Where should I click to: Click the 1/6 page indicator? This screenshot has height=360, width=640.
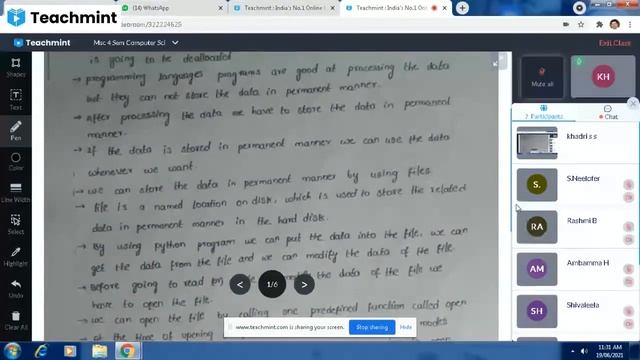pos(272,284)
